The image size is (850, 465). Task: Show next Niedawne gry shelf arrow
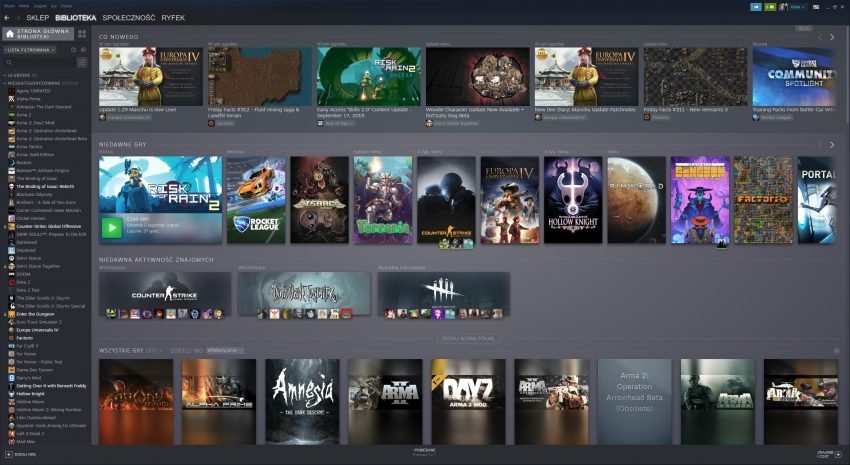point(832,145)
